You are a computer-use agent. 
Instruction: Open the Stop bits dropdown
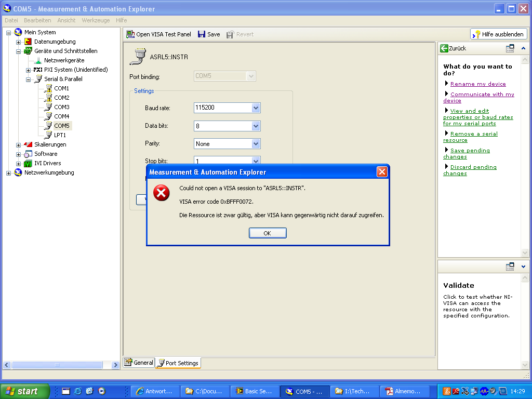(x=256, y=161)
